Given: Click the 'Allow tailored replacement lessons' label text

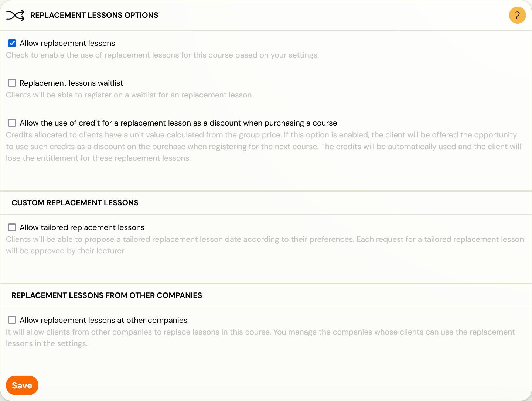Looking at the screenshot, I should [82, 227].
